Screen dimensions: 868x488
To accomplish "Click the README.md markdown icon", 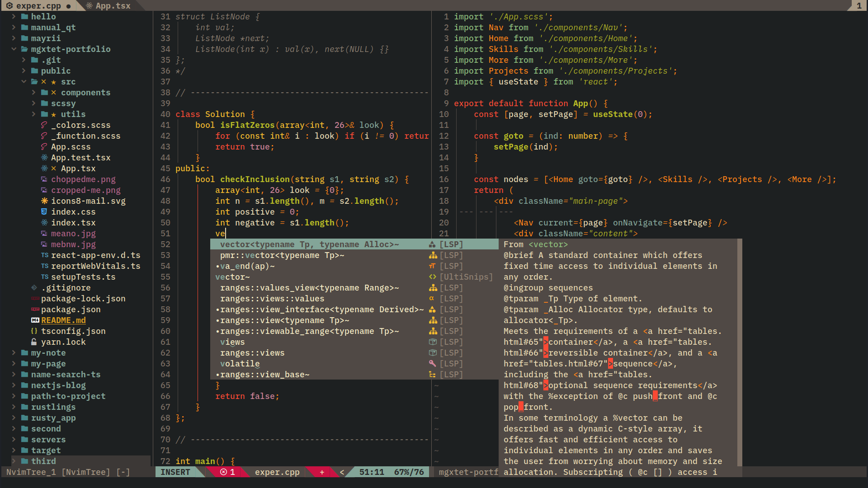I will [35, 320].
